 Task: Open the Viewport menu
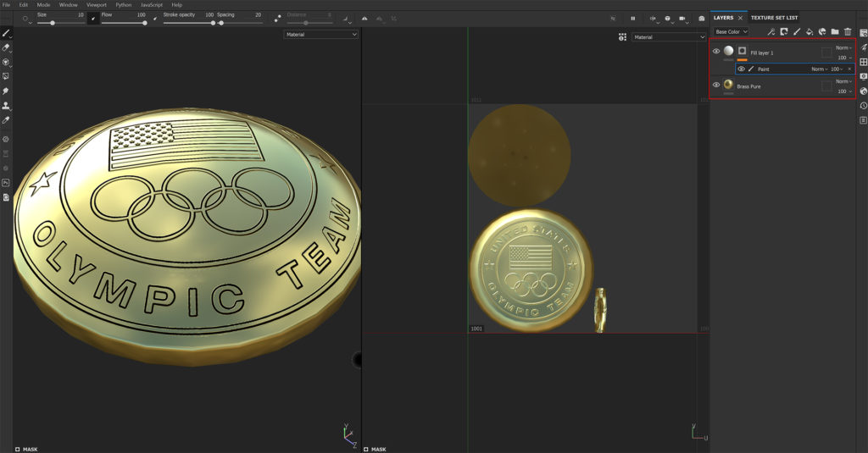97,4
